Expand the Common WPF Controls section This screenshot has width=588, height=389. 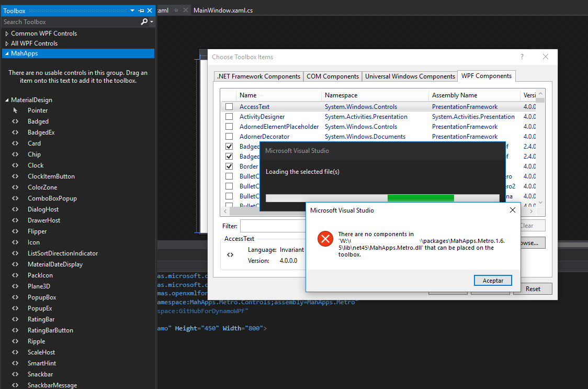click(7, 33)
